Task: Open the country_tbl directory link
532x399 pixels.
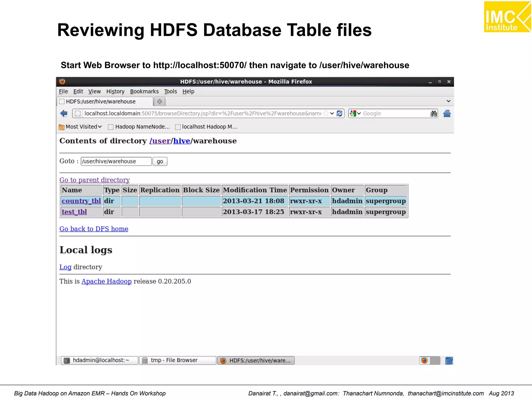Action: [x=81, y=201]
